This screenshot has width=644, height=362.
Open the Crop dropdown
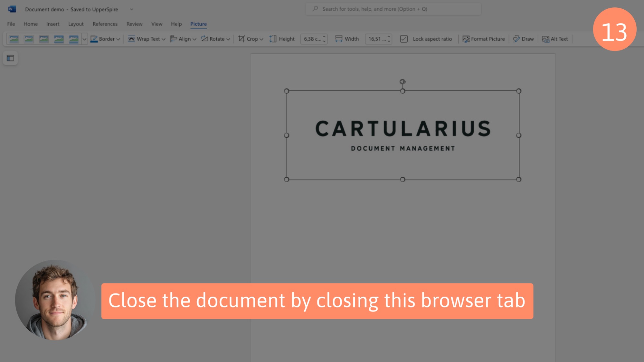pos(251,39)
